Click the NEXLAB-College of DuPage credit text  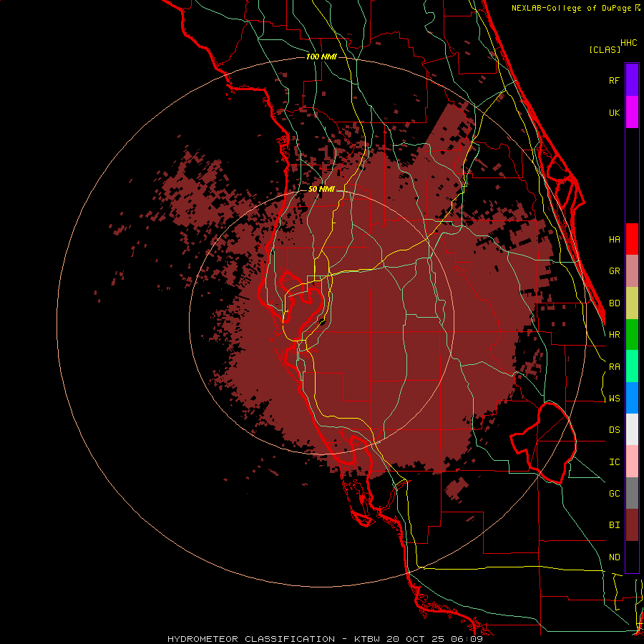click(x=571, y=8)
